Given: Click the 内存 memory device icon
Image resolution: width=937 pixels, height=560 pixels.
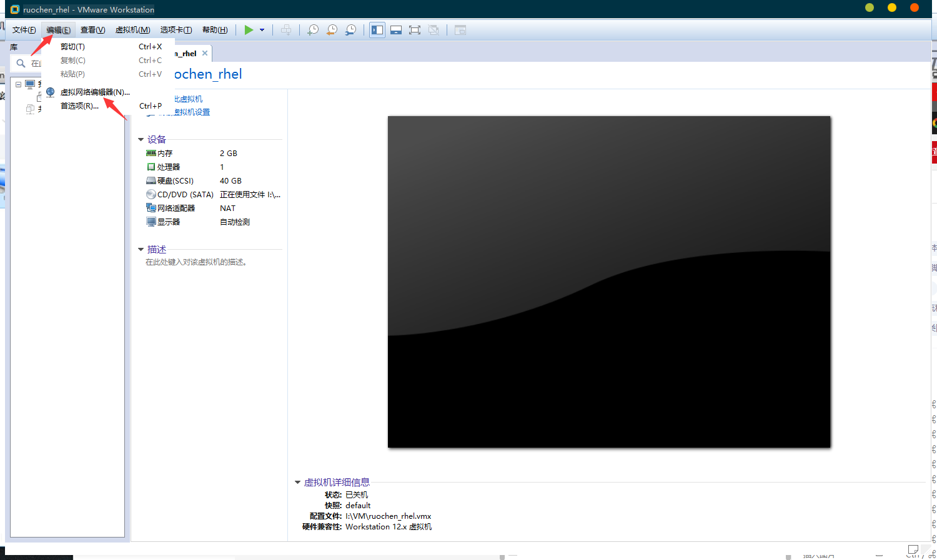Looking at the screenshot, I should click(151, 153).
